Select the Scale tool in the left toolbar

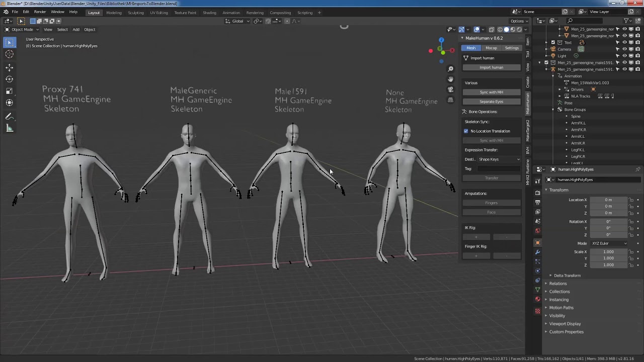[x=10, y=91]
